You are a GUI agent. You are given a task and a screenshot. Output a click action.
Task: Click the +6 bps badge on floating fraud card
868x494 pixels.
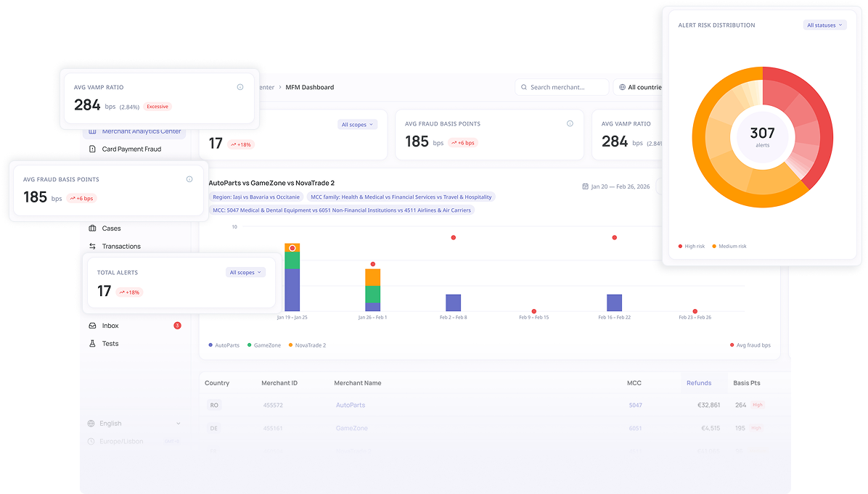pos(81,198)
